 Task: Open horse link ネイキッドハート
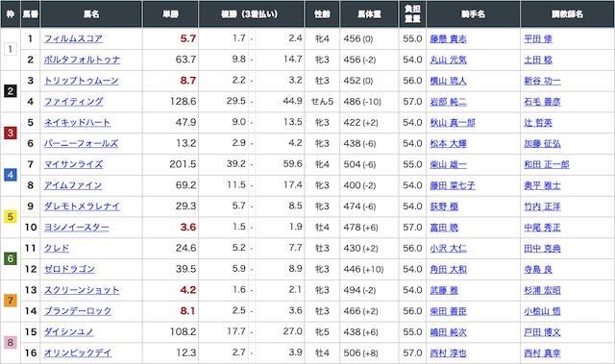[77, 123]
